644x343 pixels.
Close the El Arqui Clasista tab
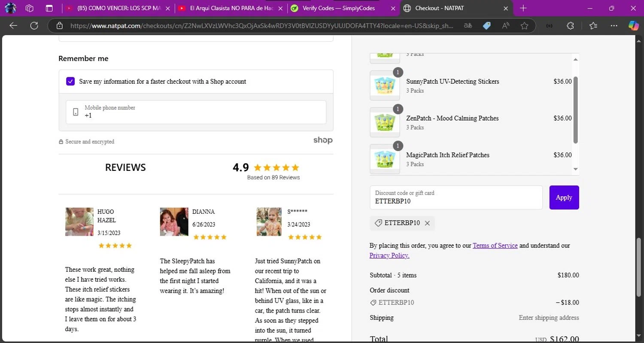tap(279, 8)
